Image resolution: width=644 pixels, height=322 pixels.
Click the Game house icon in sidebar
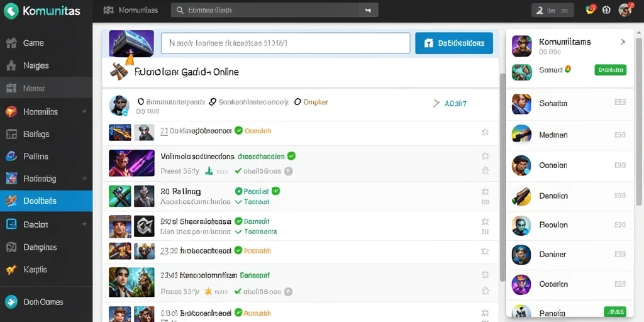pos(11,43)
